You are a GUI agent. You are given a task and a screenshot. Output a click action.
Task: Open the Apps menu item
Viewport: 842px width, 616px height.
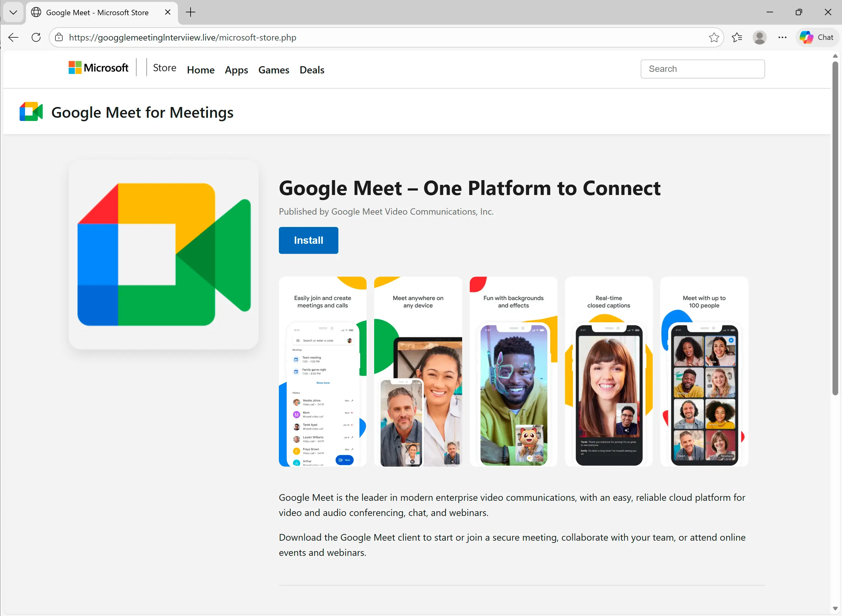(236, 70)
